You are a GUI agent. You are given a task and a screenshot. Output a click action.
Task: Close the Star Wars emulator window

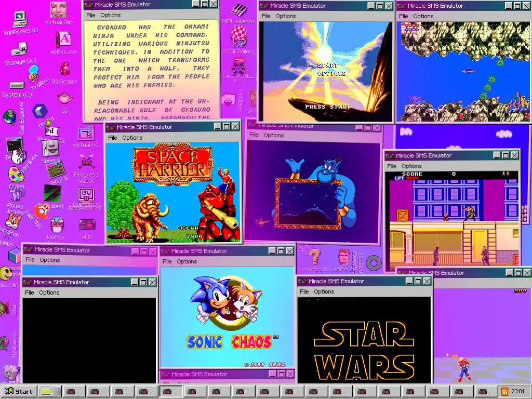point(427,281)
